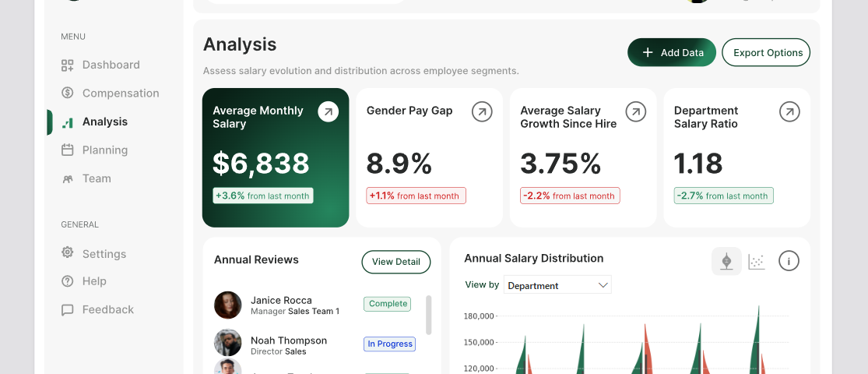Viewport: 868px width, 374px height.
Task: Click the Complete status badge for Janice Rocca
Action: (x=388, y=304)
